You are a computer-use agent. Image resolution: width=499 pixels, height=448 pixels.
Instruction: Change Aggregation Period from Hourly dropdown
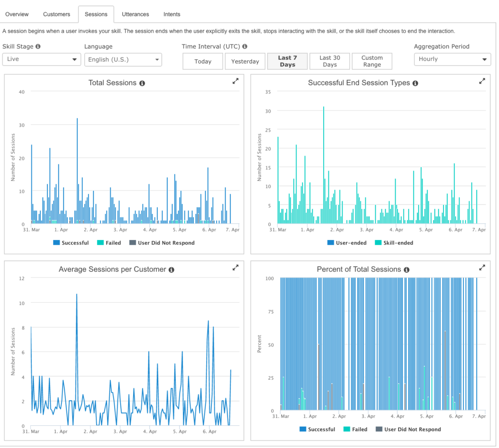click(x=452, y=59)
